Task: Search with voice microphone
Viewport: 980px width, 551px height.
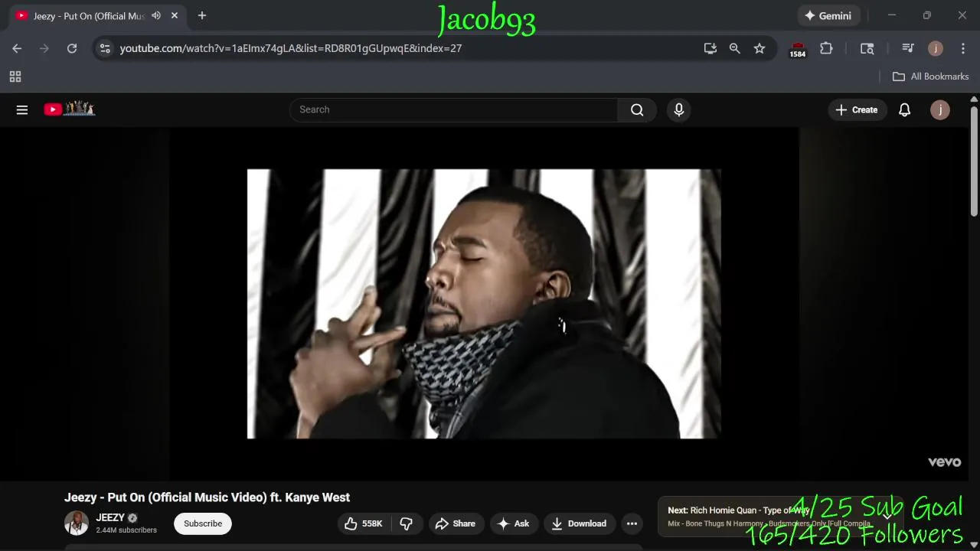Action: tap(678, 109)
